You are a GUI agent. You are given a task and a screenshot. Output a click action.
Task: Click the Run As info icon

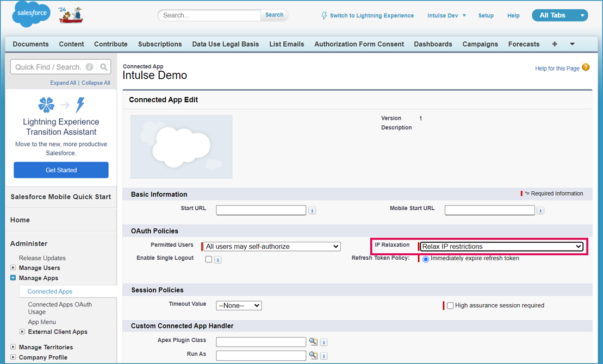(x=324, y=356)
